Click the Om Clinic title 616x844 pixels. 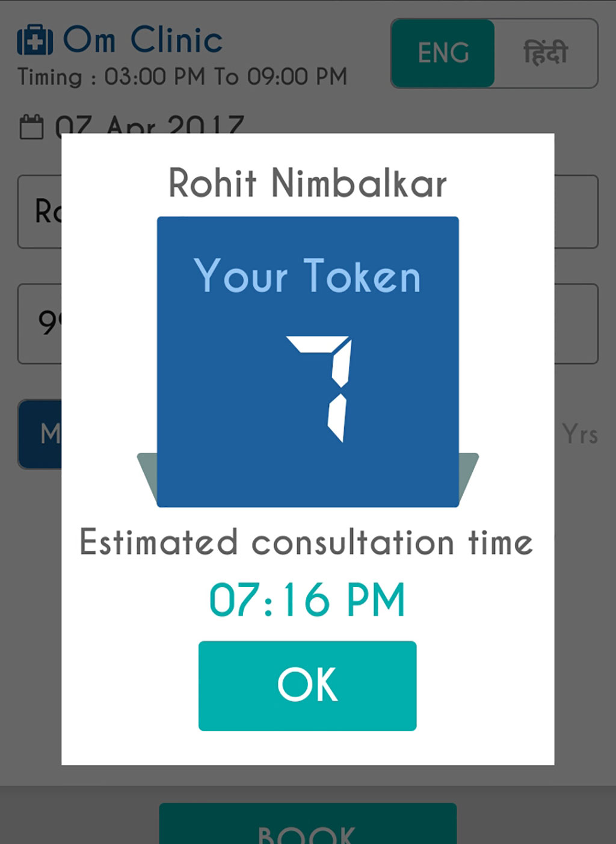pos(143,40)
